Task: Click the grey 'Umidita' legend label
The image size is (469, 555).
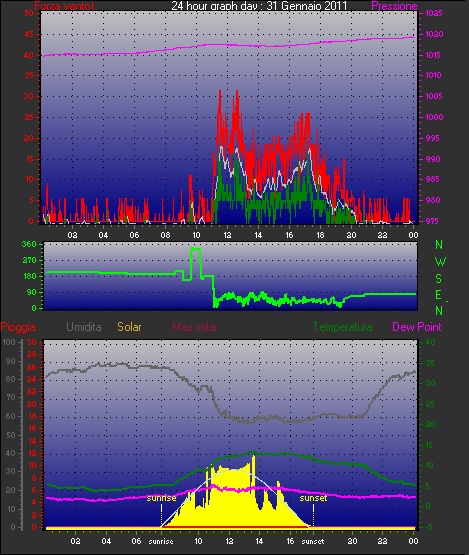Action: [x=84, y=326]
